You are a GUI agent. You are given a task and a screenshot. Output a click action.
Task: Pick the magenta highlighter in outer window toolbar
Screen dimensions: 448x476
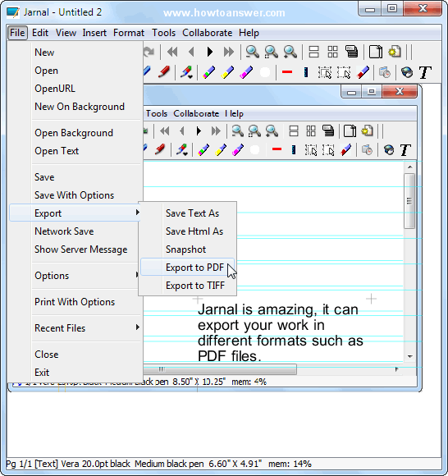coord(246,72)
